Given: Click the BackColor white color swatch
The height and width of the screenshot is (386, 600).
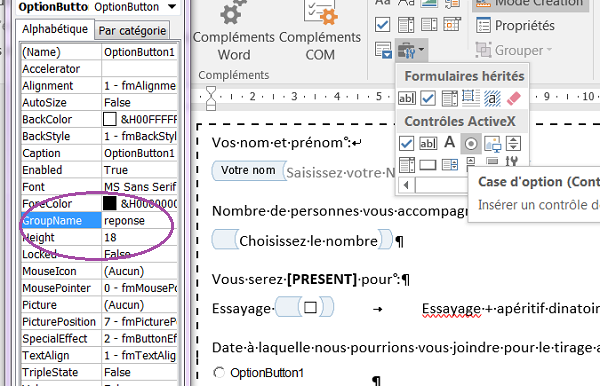Looking at the screenshot, I should pos(109,119).
